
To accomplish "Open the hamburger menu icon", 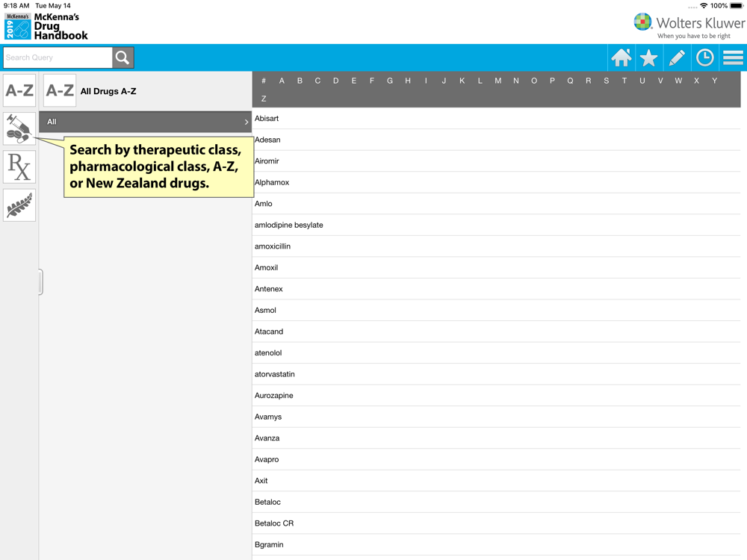I will (x=733, y=57).
